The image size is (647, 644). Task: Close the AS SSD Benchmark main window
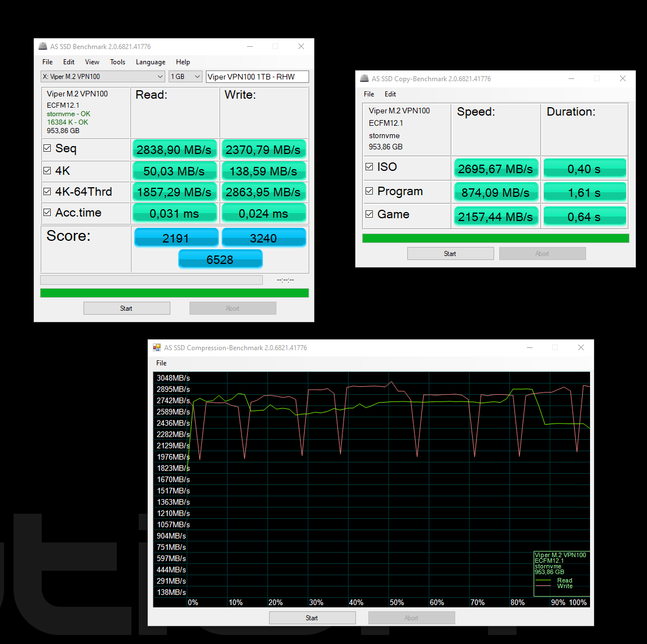tap(301, 46)
